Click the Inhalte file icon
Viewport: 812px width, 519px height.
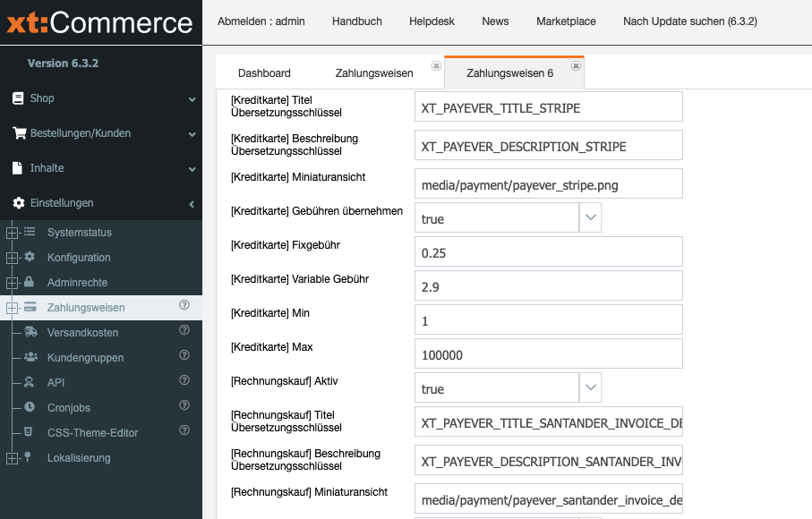pos(18,167)
